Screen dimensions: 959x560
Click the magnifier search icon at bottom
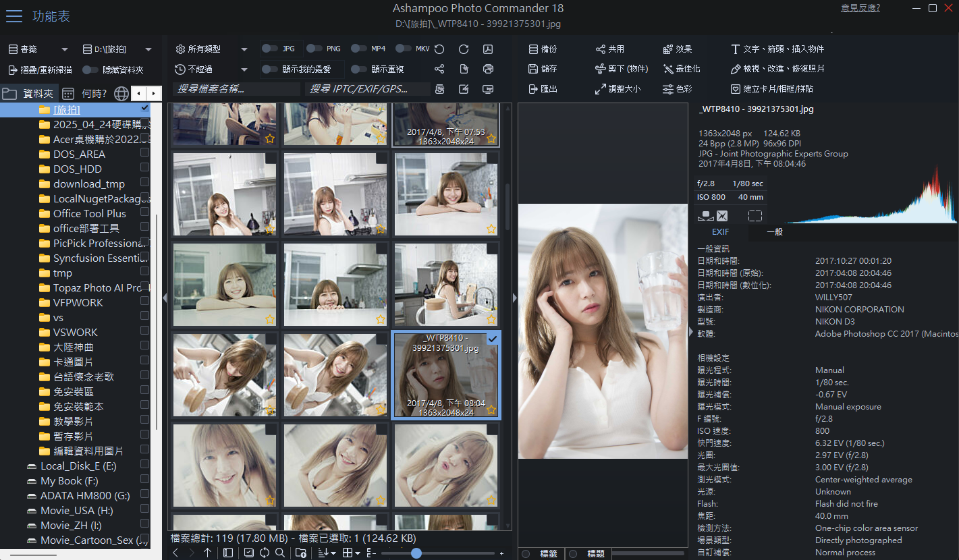279,553
